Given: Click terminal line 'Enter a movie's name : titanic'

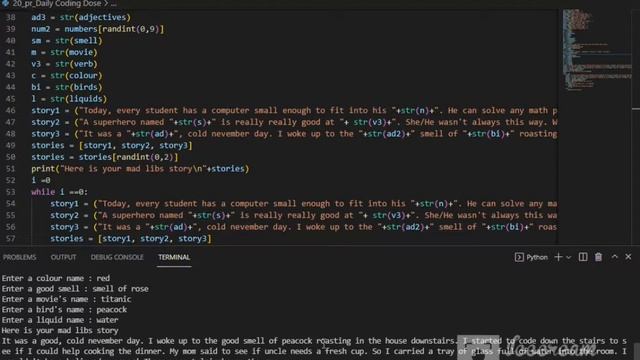Looking at the screenshot, I should 67,299.
